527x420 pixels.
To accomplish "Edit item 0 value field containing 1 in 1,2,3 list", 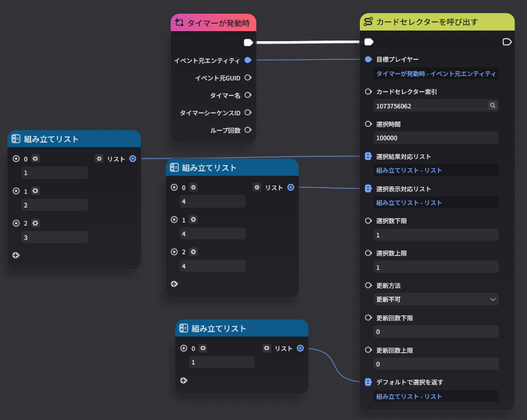I will (54, 173).
